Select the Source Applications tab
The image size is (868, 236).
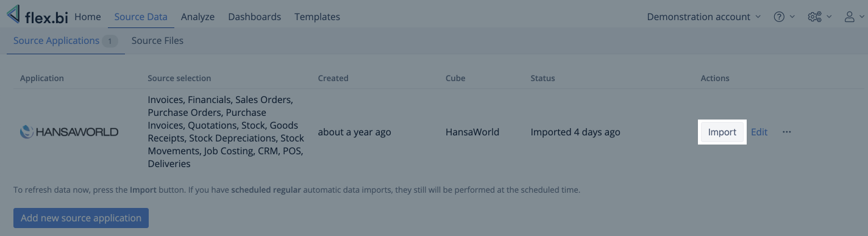[66, 41]
